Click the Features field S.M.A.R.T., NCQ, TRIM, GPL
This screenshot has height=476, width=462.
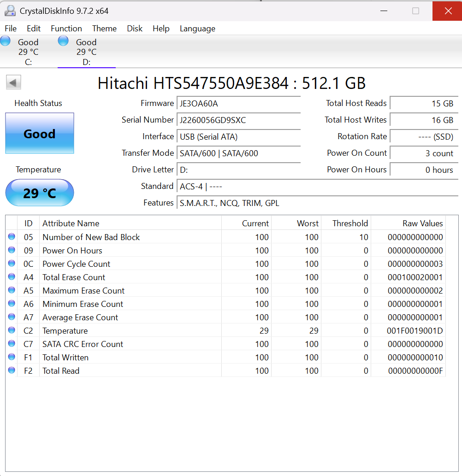317,203
